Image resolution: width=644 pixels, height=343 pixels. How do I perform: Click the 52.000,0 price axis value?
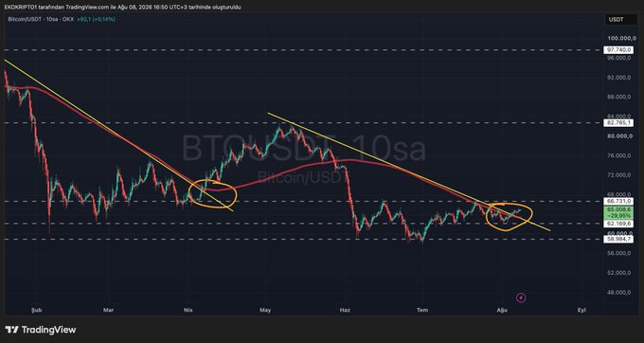coord(618,273)
